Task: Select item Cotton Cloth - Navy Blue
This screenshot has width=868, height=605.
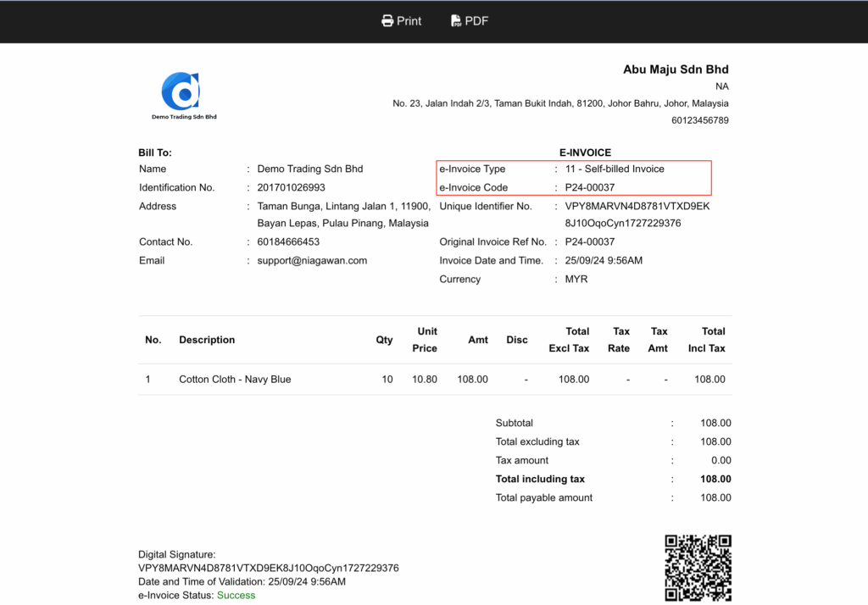Action: pos(235,379)
